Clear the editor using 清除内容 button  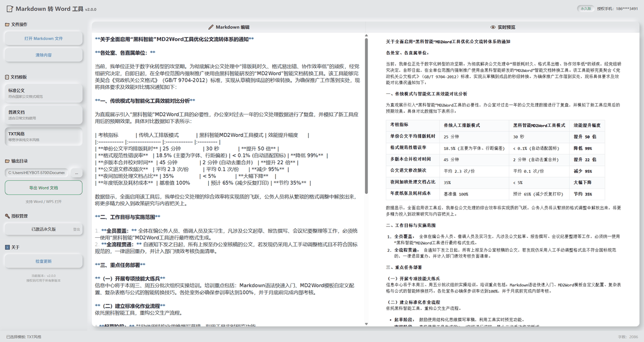[x=43, y=55]
